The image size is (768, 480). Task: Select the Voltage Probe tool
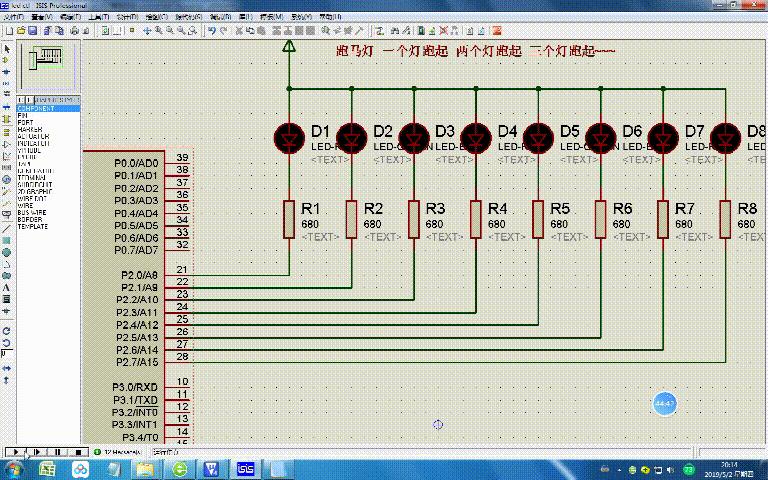[x=6, y=192]
